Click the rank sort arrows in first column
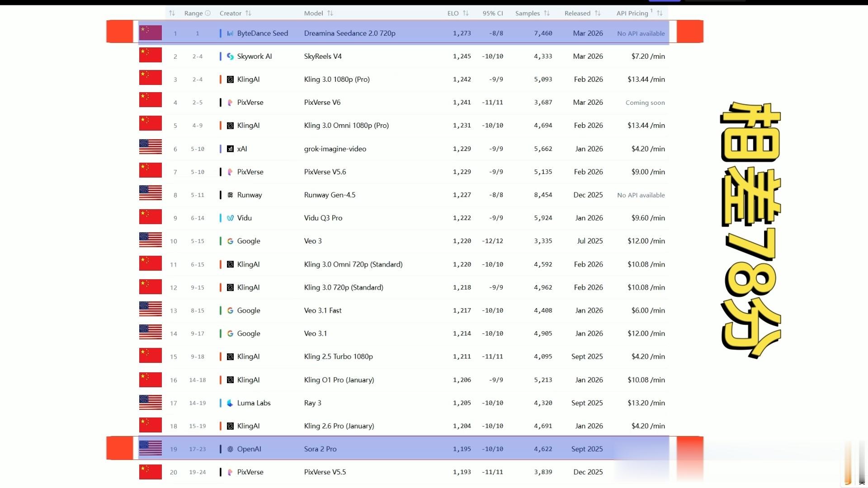Viewport: 868px width, 488px height. point(172,13)
